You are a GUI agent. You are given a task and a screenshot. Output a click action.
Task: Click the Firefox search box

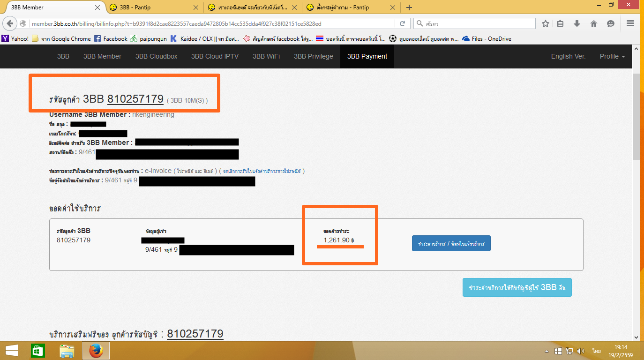tap(474, 23)
